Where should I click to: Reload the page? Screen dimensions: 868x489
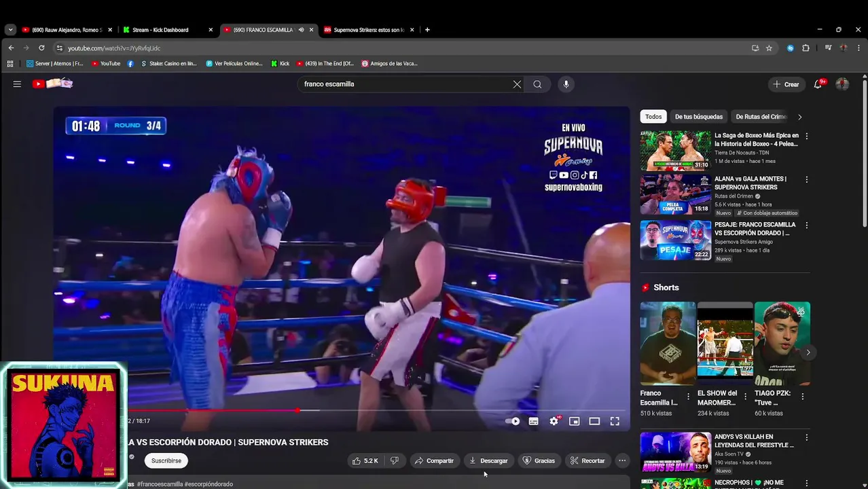41,48
